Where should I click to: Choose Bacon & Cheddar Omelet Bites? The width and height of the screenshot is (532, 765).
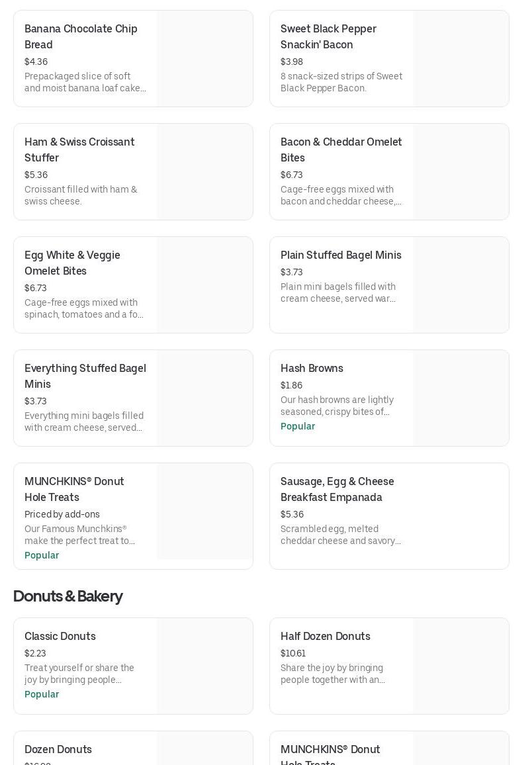(x=341, y=150)
